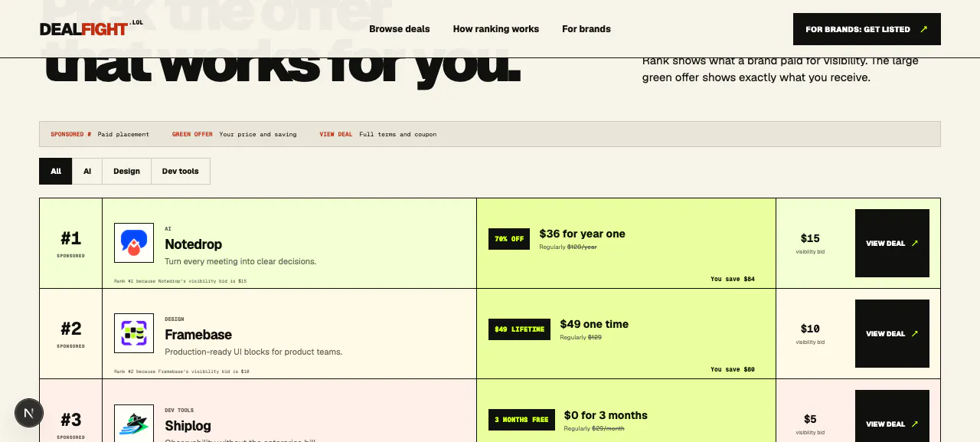Click For Brands: Get Listed button

(867, 29)
